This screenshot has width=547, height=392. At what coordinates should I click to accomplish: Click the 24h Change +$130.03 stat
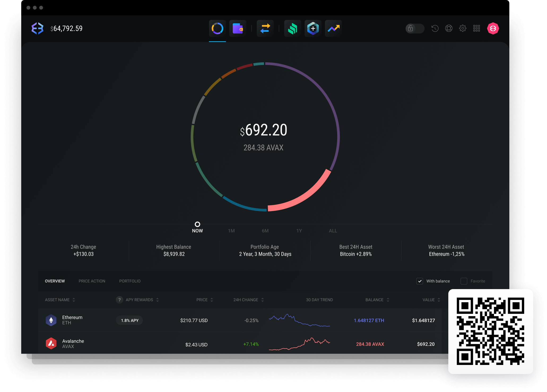pyautogui.click(x=83, y=250)
